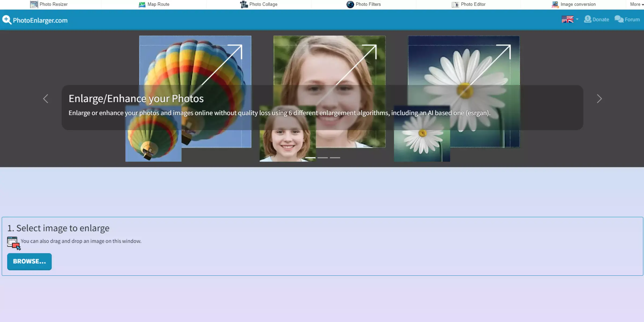The image size is (644, 322).
Task: Open the Map Route tool link
Action: [x=158, y=4]
